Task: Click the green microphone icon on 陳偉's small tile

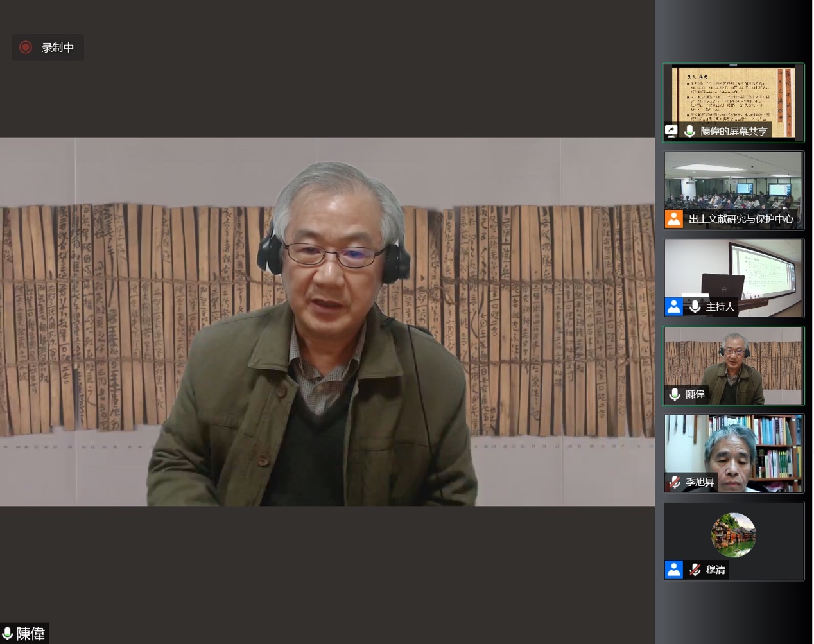Action: pyautogui.click(x=675, y=394)
